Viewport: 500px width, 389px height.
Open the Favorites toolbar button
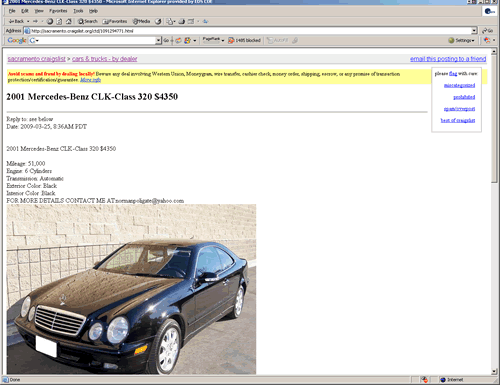coord(115,21)
